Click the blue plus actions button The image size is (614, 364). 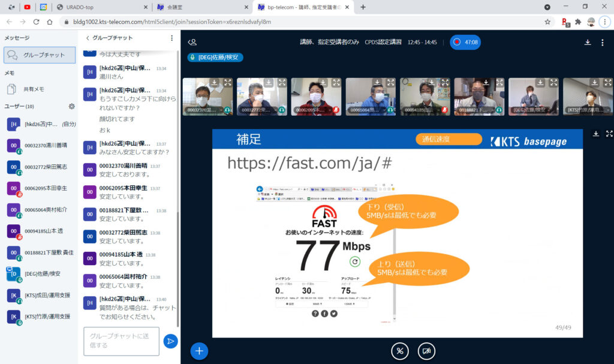[199, 351]
